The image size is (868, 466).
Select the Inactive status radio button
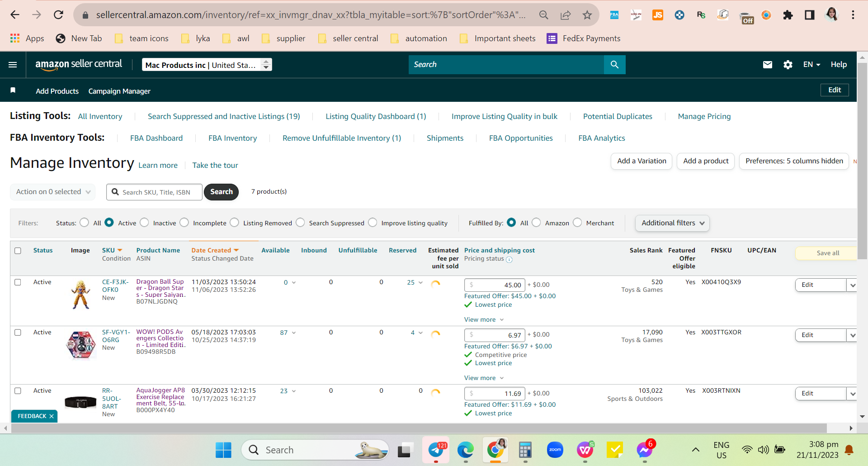tap(144, 223)
